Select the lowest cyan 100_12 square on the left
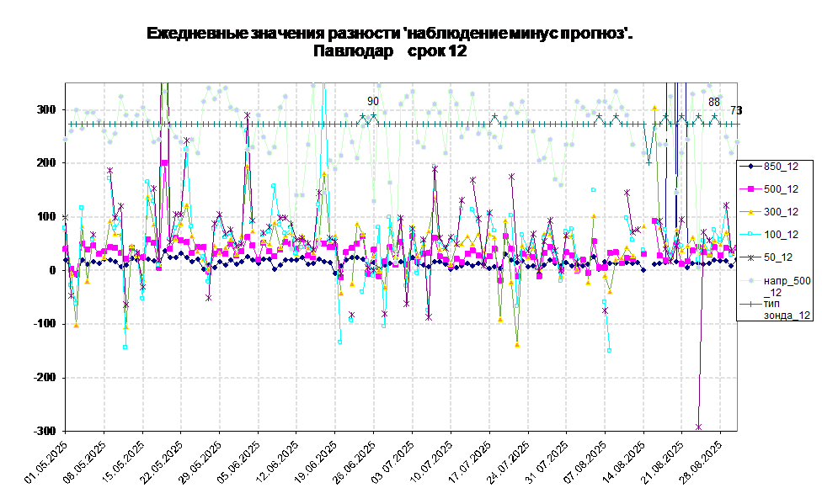This screenshot has height=504, width=822. click(x=125, y=347)
